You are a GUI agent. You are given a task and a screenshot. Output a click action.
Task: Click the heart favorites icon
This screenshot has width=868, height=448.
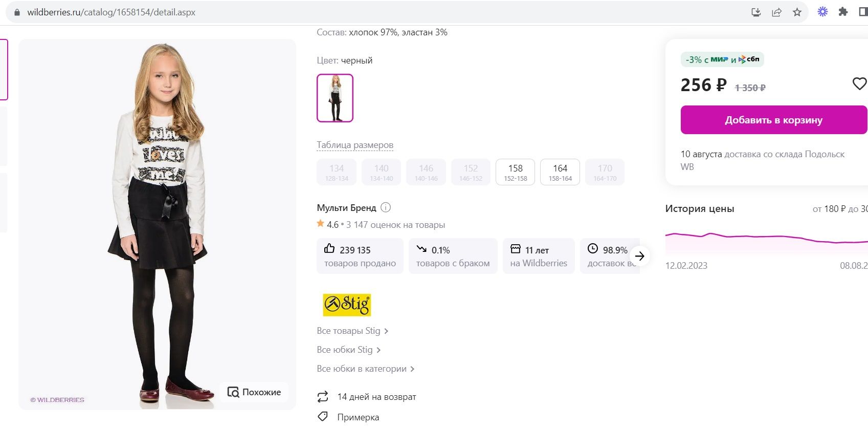coord(859,83)
